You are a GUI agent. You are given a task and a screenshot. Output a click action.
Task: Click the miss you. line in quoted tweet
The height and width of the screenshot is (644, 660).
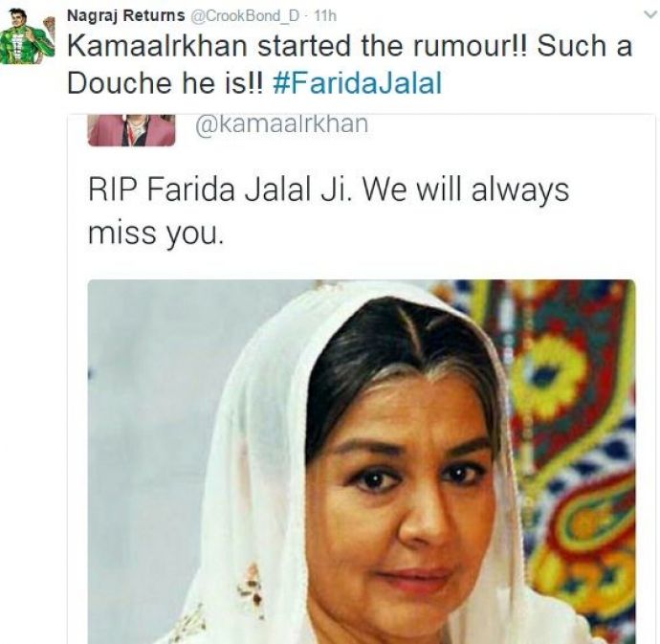coord(155,233)
